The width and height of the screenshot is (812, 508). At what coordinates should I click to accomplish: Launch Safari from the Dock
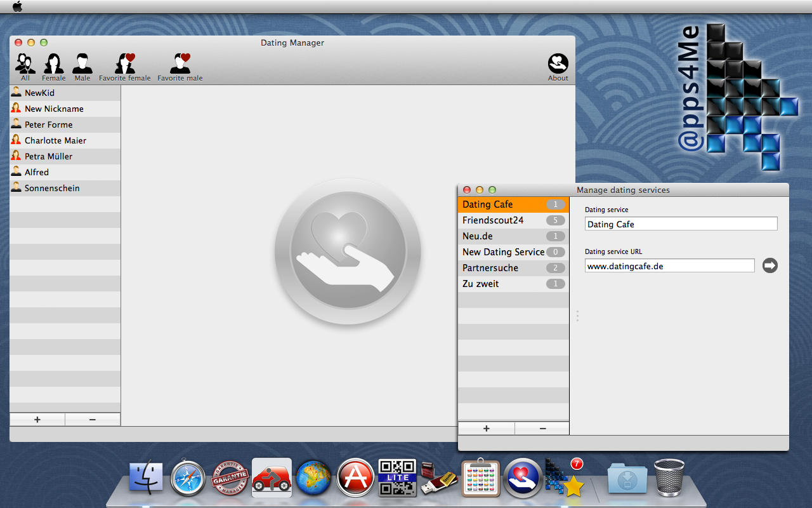coord(188,478)
